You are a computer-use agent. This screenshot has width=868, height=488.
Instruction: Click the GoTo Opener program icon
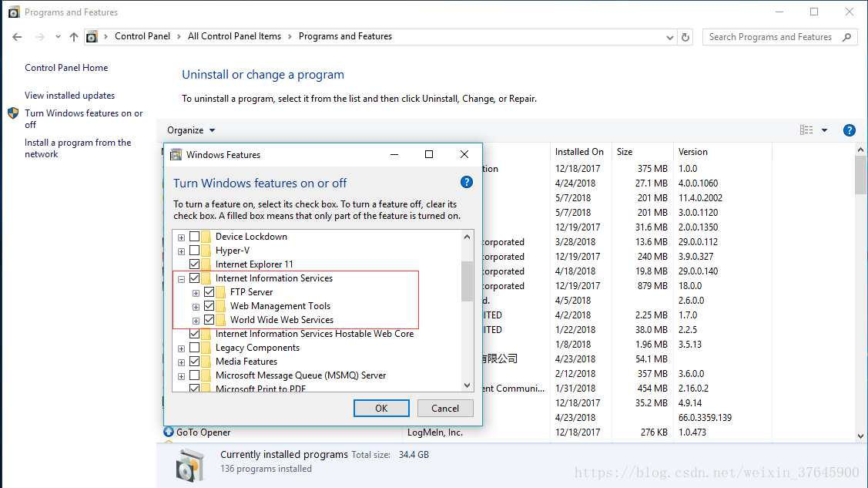click(169, 432)
